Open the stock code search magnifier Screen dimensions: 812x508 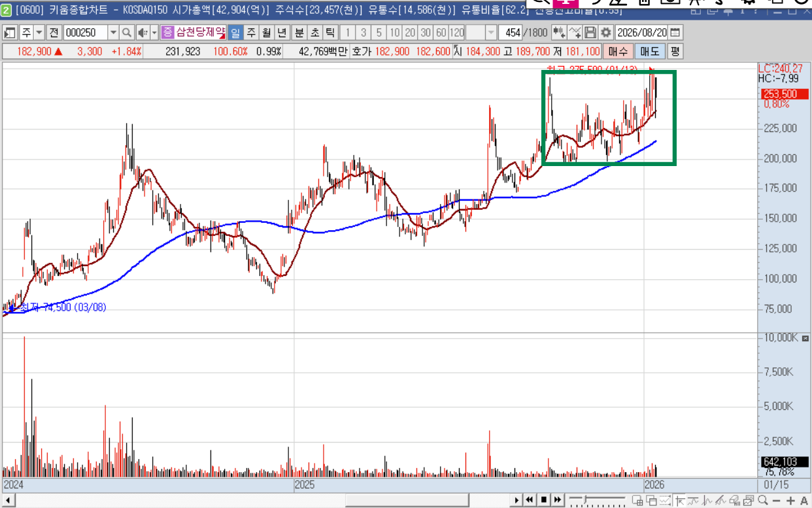[127, 33]
